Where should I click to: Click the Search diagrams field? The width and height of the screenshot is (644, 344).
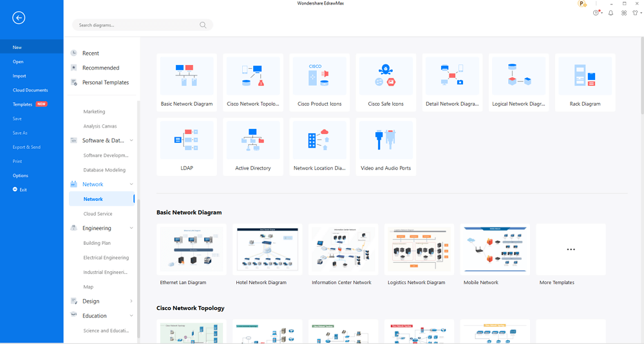pos(142,25)
